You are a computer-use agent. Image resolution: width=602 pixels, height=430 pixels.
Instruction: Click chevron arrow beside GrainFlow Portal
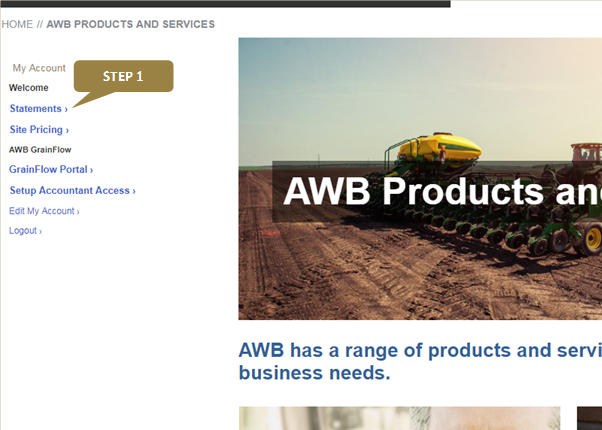tap(91, 170)
